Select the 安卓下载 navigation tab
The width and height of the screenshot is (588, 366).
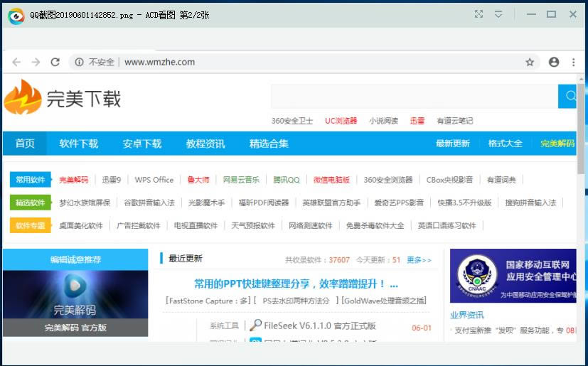(x=141, y=144)
